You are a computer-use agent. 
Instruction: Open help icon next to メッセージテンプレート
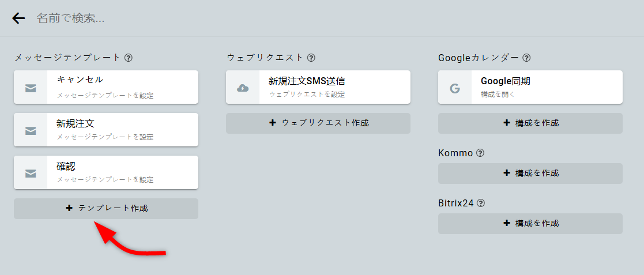(129, 58)
